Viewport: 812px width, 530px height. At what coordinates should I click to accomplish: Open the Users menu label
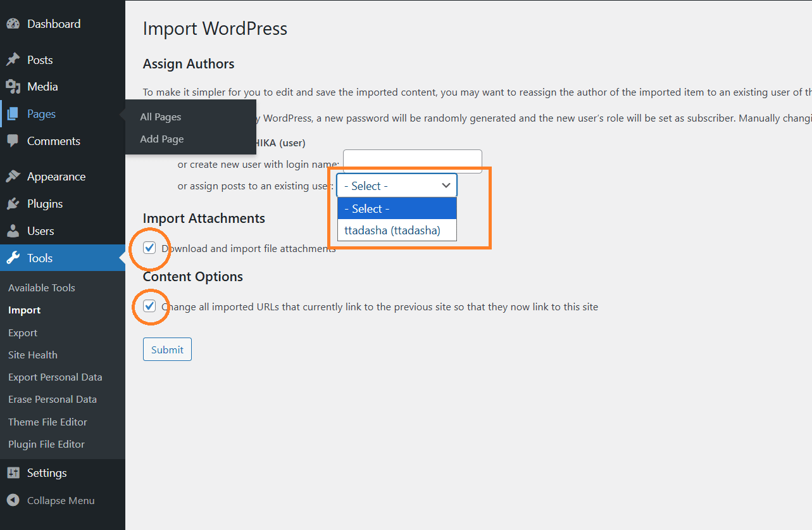click(41, 231)
